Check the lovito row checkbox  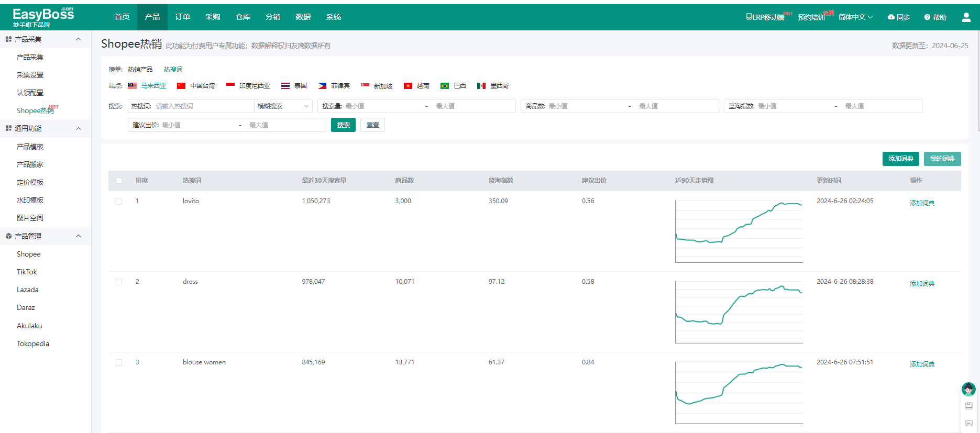[x=119, y=201]
